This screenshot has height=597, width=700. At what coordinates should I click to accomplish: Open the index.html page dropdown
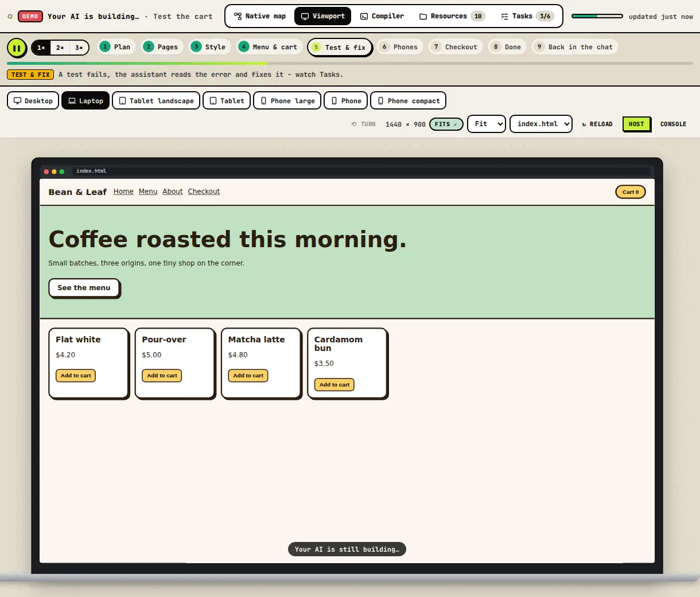coord(541,124)
